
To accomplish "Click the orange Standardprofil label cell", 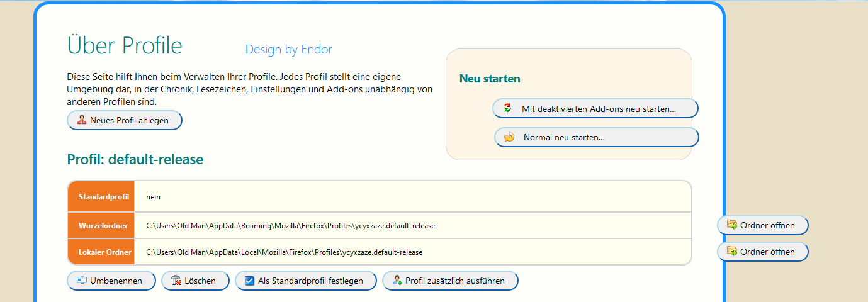I will (102, 197).
